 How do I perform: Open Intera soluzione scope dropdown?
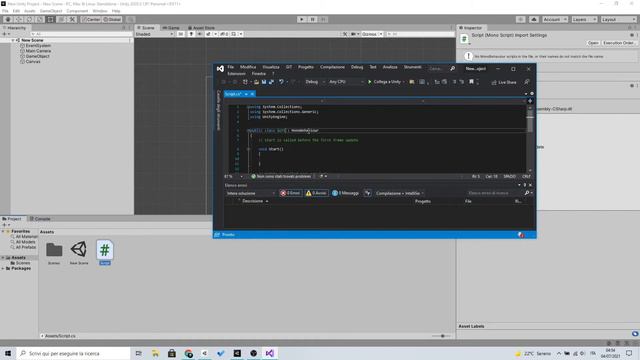point(251,193)
